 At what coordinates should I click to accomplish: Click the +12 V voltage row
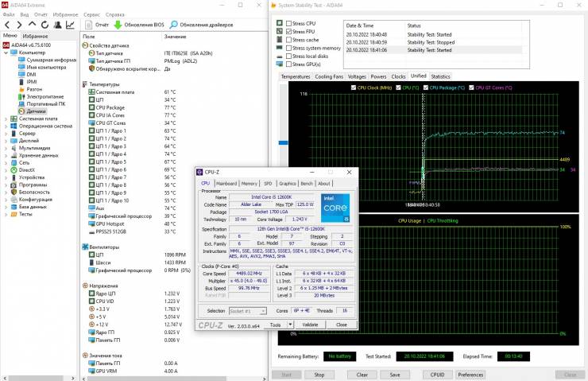(135, 325)
